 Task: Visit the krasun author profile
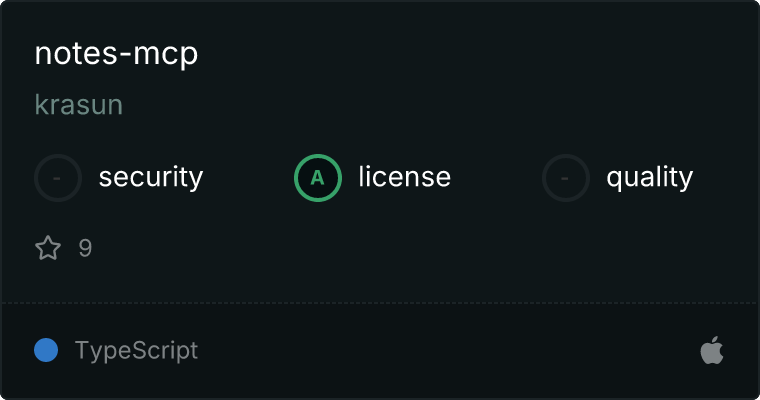tap(79, 104)
